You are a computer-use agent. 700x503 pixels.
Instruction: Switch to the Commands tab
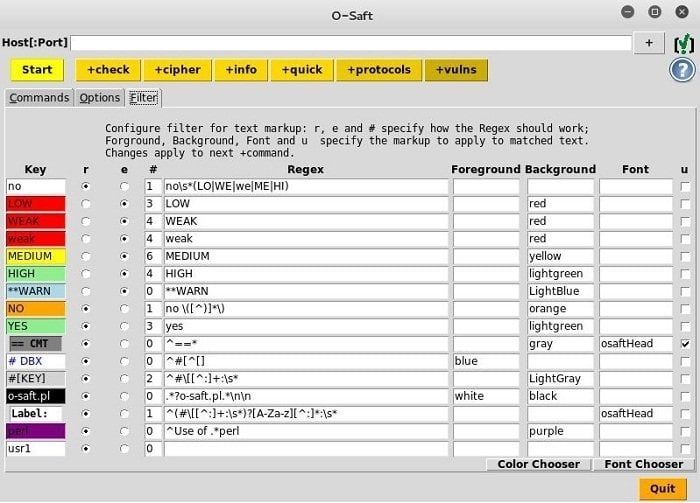[x=39, y=98]
